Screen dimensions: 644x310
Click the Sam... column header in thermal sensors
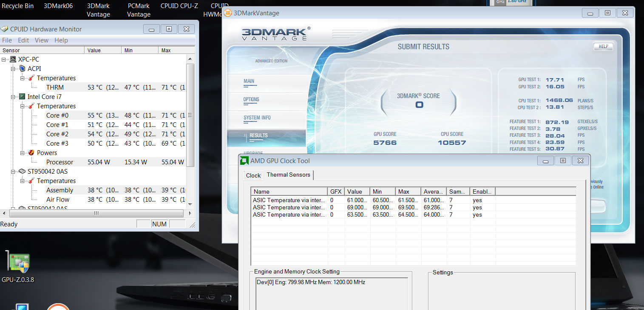click(x=458, y=192)
